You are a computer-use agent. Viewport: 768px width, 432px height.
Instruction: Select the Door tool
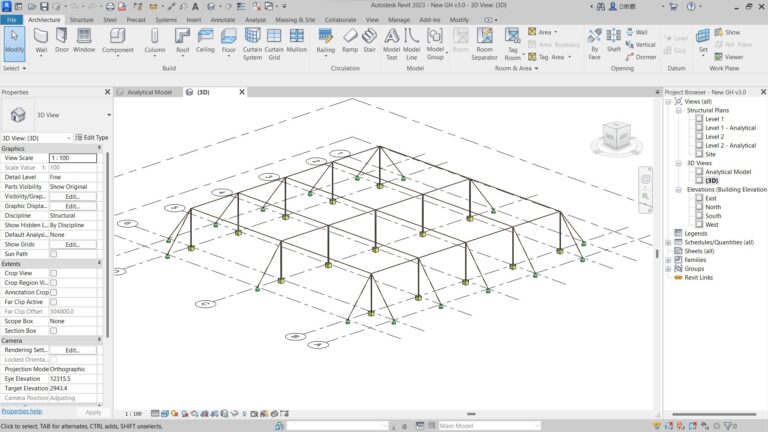(62, 40)
